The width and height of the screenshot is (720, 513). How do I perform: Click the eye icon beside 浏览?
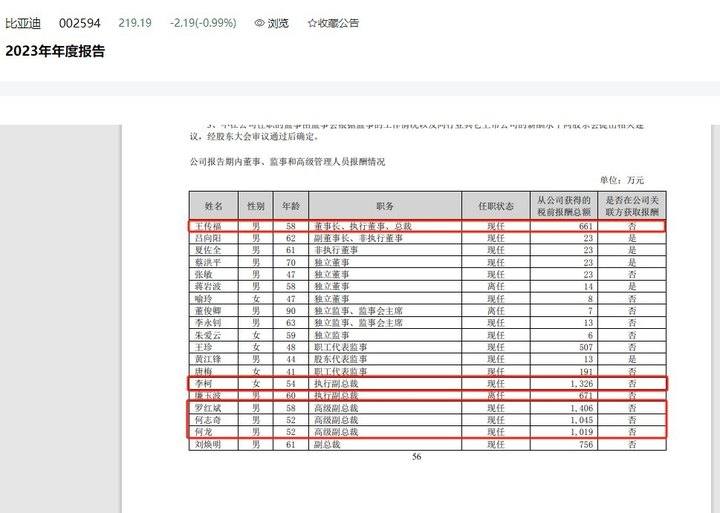pos(259,23)
